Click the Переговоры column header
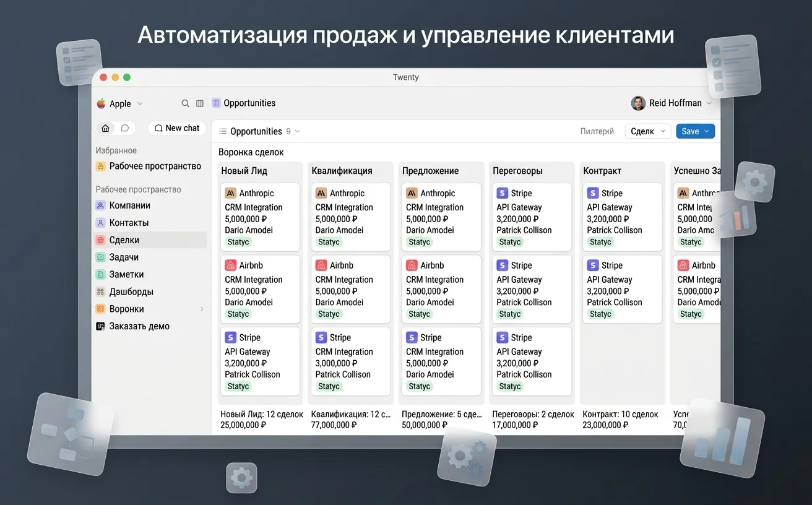Screen dimensions: 812x505 tap(517, 171)
